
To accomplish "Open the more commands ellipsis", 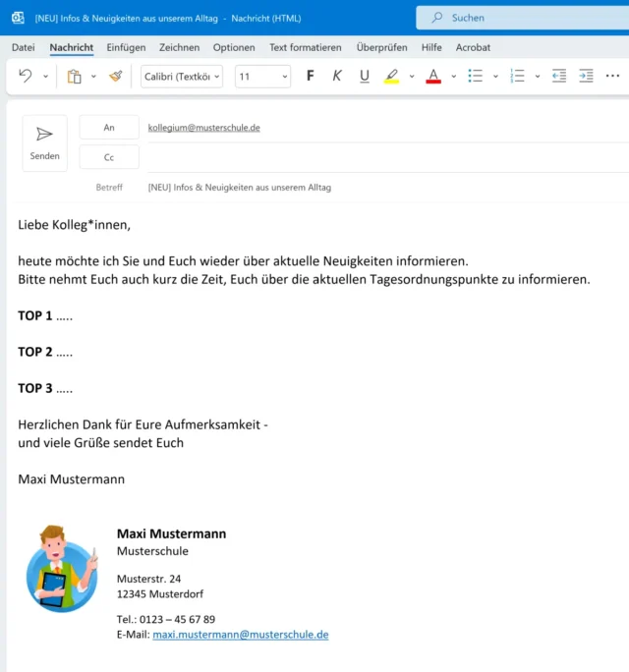I will tap(613, 76).
